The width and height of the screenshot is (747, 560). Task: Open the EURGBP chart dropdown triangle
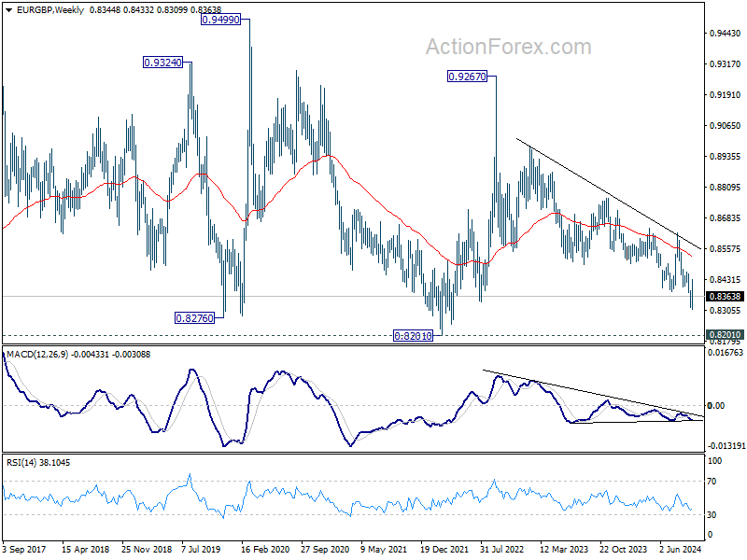coord(9,10)
